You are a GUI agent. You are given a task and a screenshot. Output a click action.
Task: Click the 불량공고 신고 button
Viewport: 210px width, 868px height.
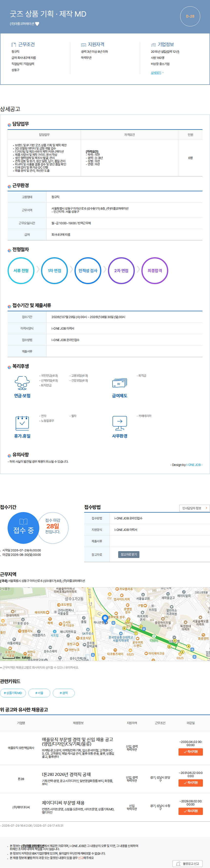coord(188,864)
